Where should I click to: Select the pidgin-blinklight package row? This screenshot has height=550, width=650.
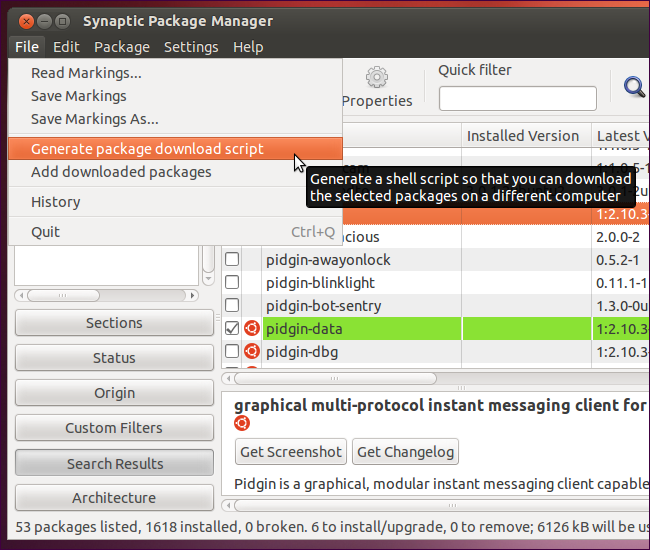pyautogui.click(x=435, y=283)
